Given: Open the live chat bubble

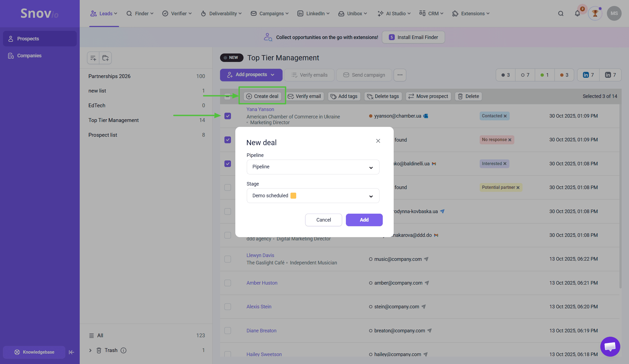Looking at the screenshot, I should 610,347.
